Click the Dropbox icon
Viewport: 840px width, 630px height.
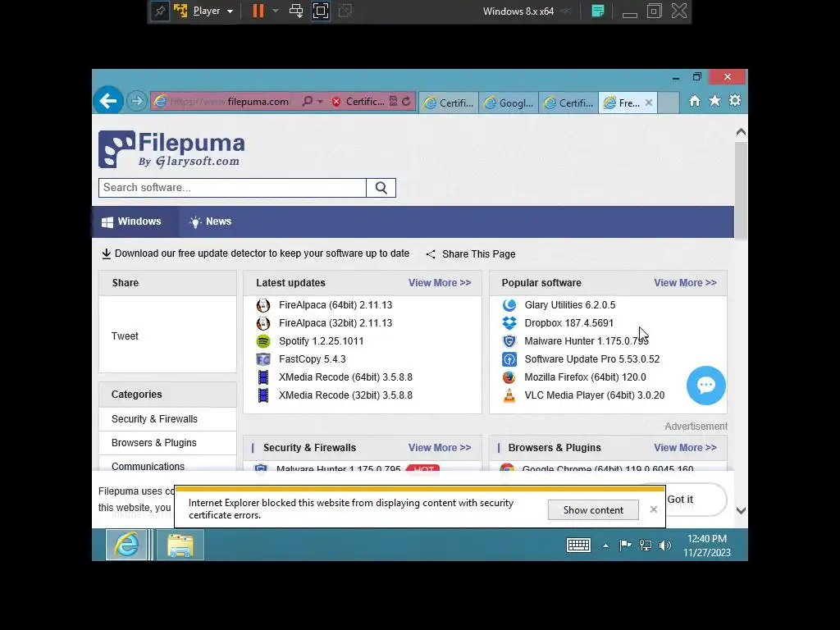[x=509, y=323]
